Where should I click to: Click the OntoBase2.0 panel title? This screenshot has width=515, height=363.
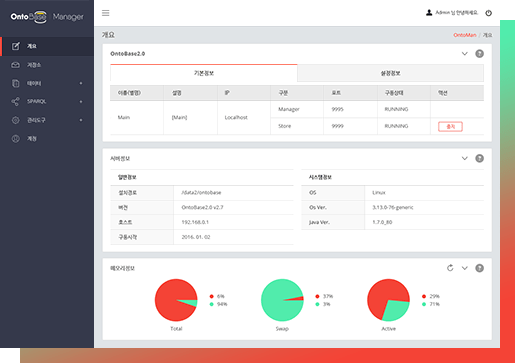coord(128,54)
